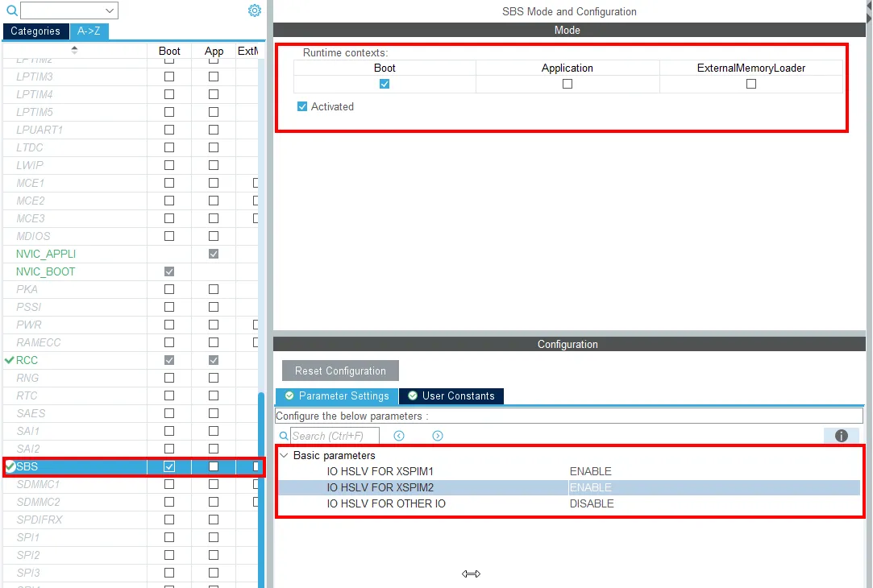Collapse the Basic parameters group
Viewport: 873px width, 588px height.
tap(284, 455)
